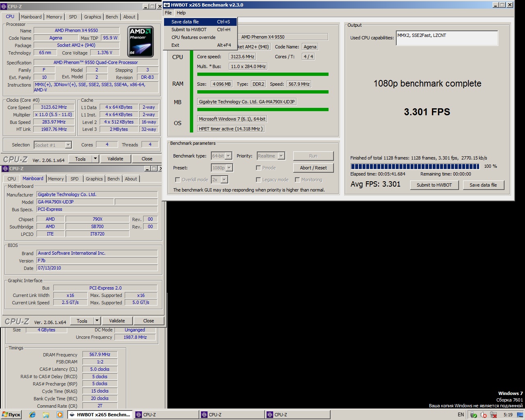This screenshot has width=525, height=420.
Task: Open the Start menu (Пуск)
Action: pyautogui.click(x=11, y=415)
